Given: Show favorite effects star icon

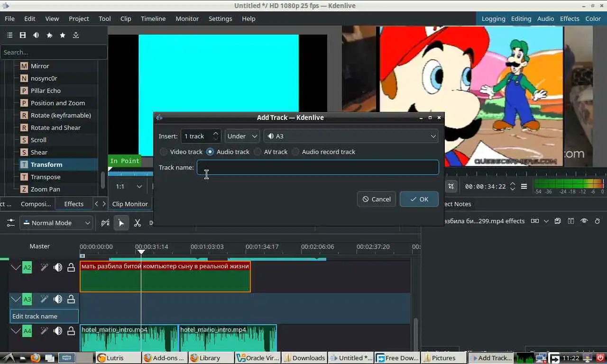Looking at the screenshot, I should tap(63, 35).
